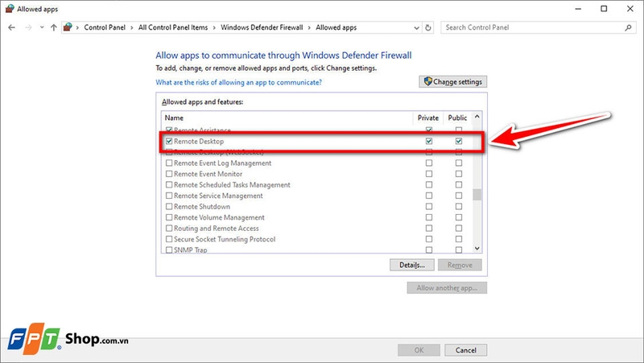Click the Change settings shield button
This screenshot has width=644, height=363.
(x=453, y=82)
